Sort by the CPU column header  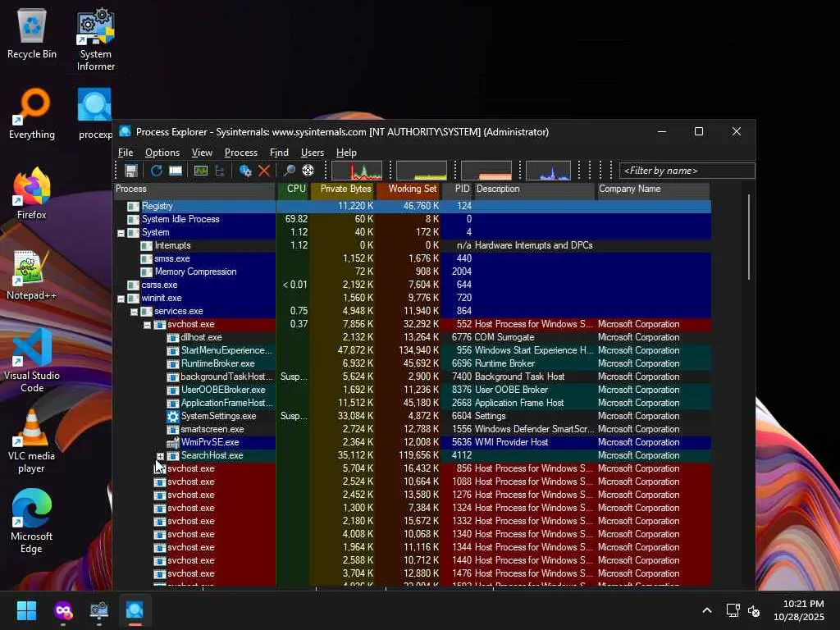[293, 189]
